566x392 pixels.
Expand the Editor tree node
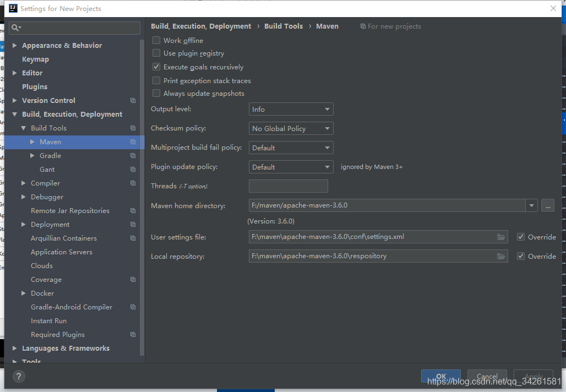coord(15,73)
